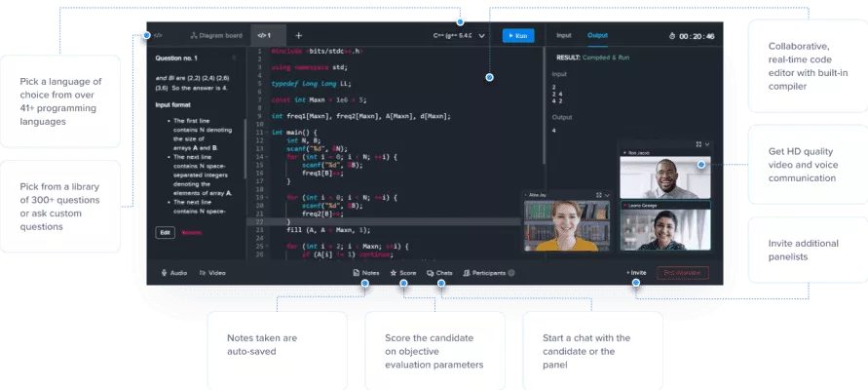Click the End Interview button
This screenshot has height=390, width=868.
[x=683, y=273]
